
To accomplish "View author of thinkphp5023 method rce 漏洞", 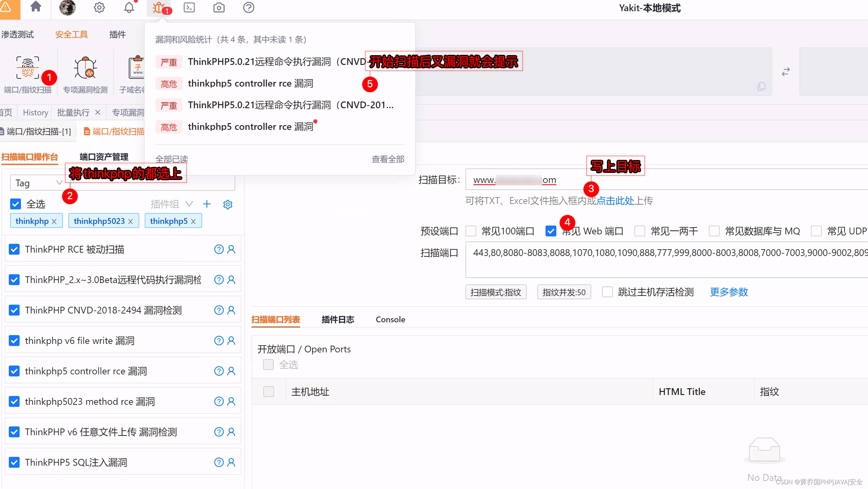I will coord(231,401).
